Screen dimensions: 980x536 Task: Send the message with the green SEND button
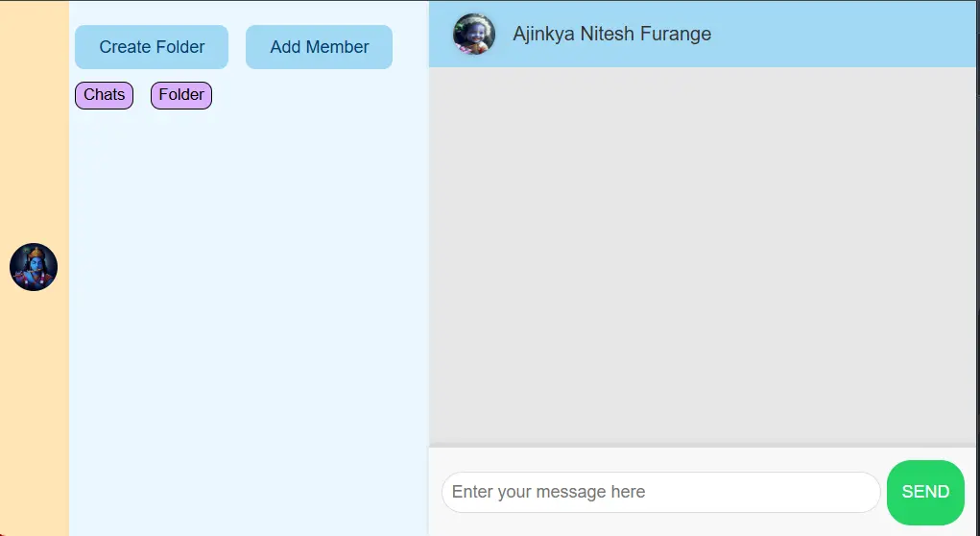pos(925,492)
